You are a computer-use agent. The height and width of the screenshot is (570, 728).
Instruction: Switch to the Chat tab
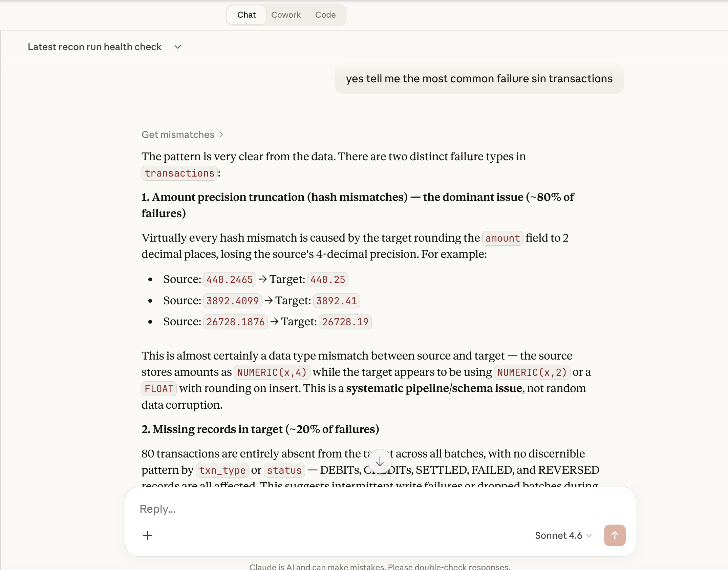coord(247,15)
